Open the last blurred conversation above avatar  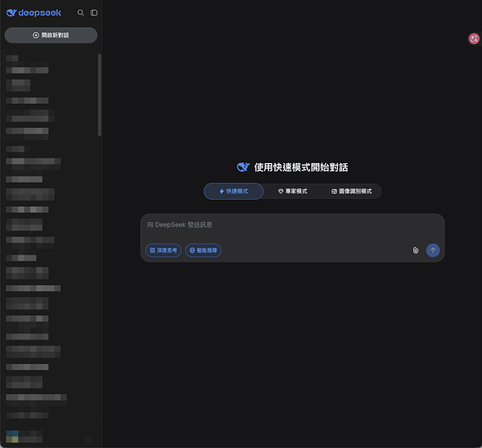click(x=27, y=416)
